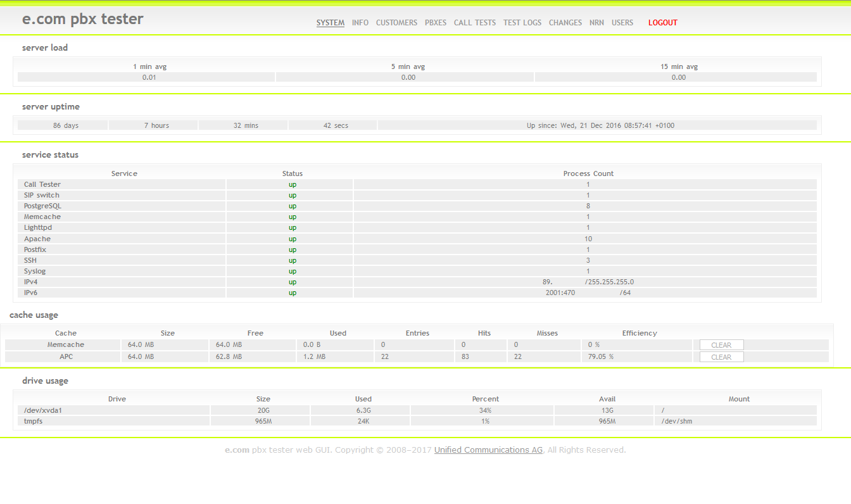Click the IPv4 service name

[x=31, y=282]
